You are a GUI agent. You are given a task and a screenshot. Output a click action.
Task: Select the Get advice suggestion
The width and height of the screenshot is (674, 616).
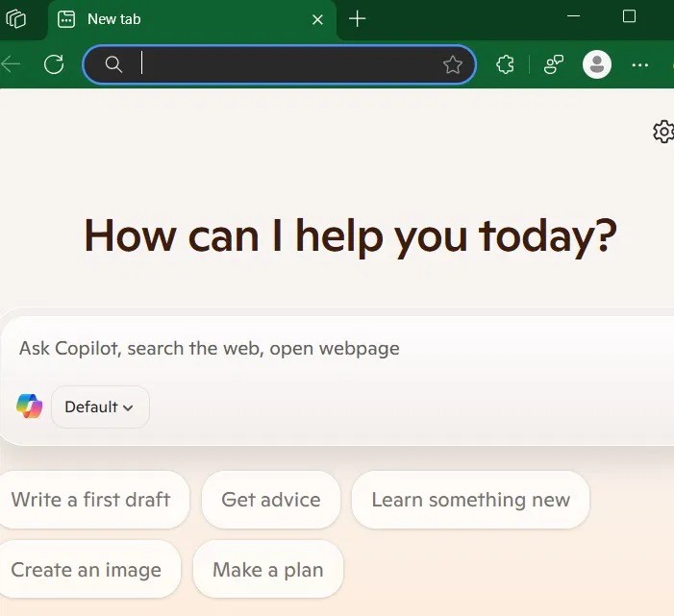270,500
